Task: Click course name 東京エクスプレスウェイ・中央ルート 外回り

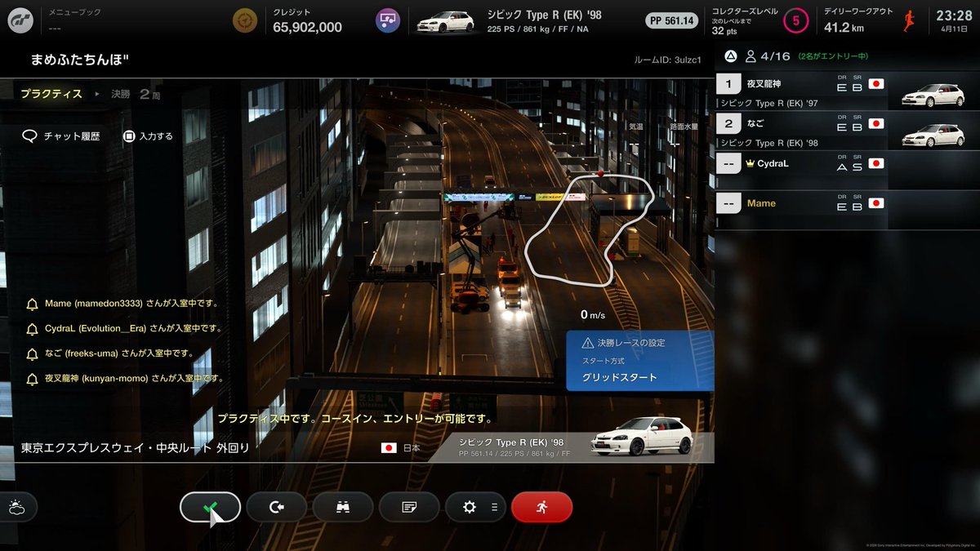Action: click(x=135, y=448)
